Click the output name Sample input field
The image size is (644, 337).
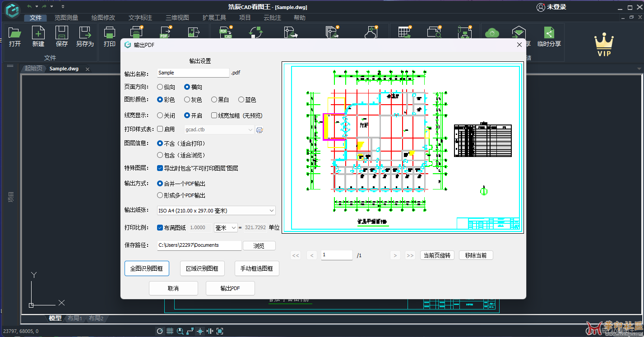[193, 73]
